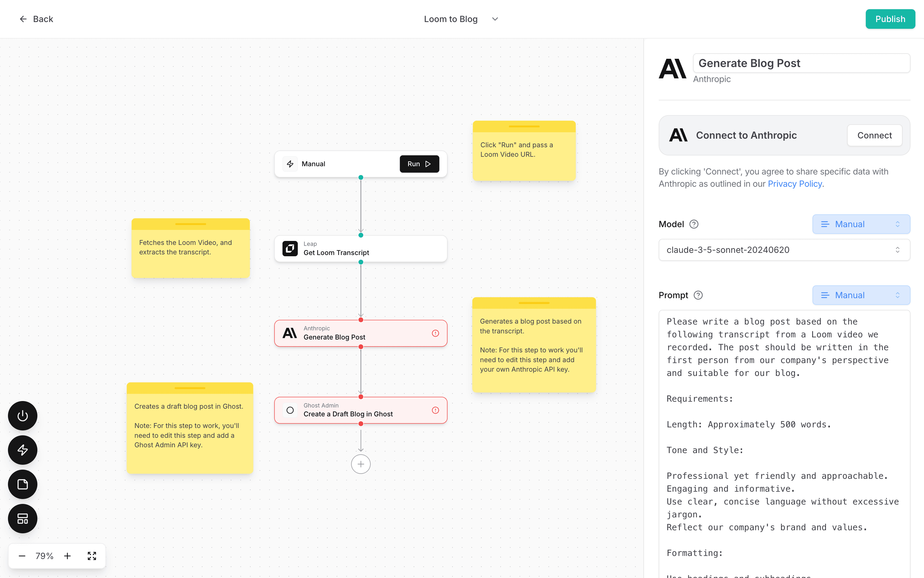Click the layers/document icon in left sidebar
The image size is (924, 578).
point(22,485)
